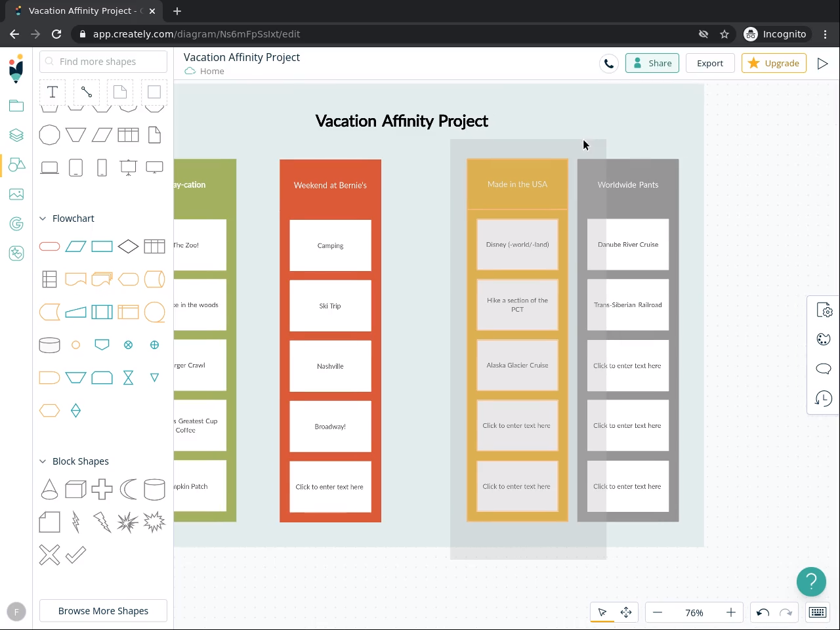
Task: Click the Undo arrow
Action: coord(763,612)
